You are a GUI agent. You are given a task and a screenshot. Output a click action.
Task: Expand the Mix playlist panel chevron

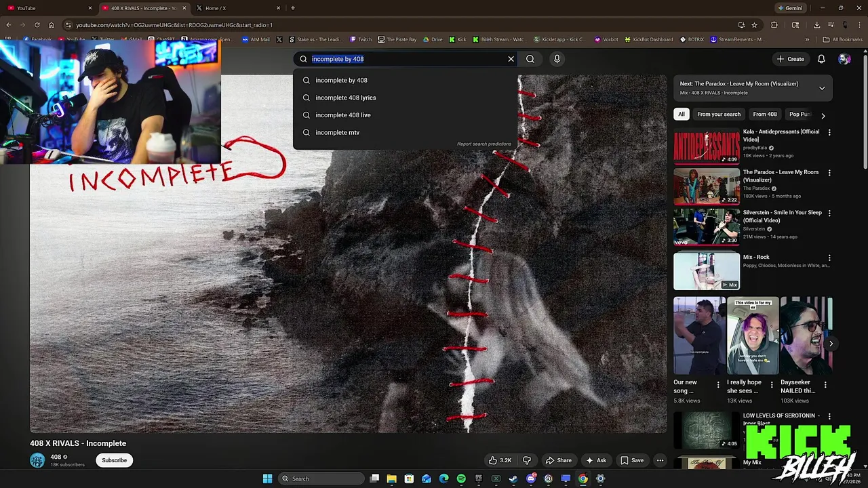point(822,88)
